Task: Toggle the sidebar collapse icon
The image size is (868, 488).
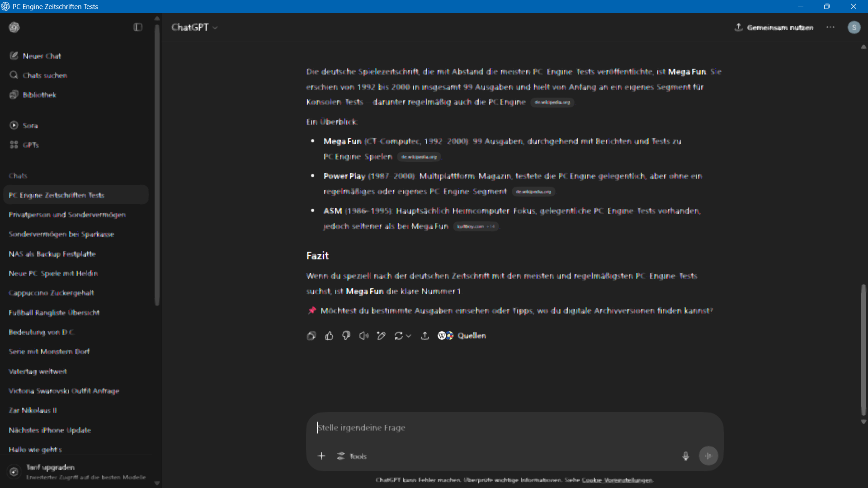Action: coord(138,27)
